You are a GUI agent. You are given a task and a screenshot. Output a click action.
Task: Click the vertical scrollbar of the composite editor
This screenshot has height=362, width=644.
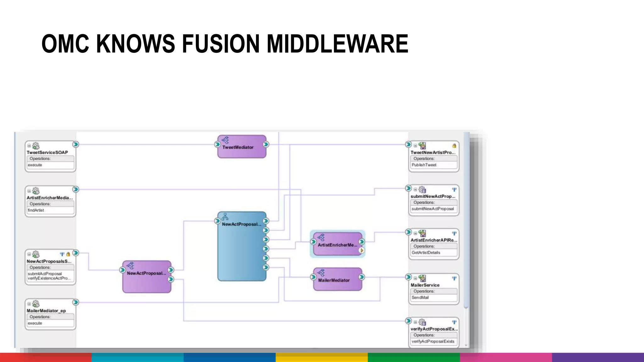(x=466, y=220)
